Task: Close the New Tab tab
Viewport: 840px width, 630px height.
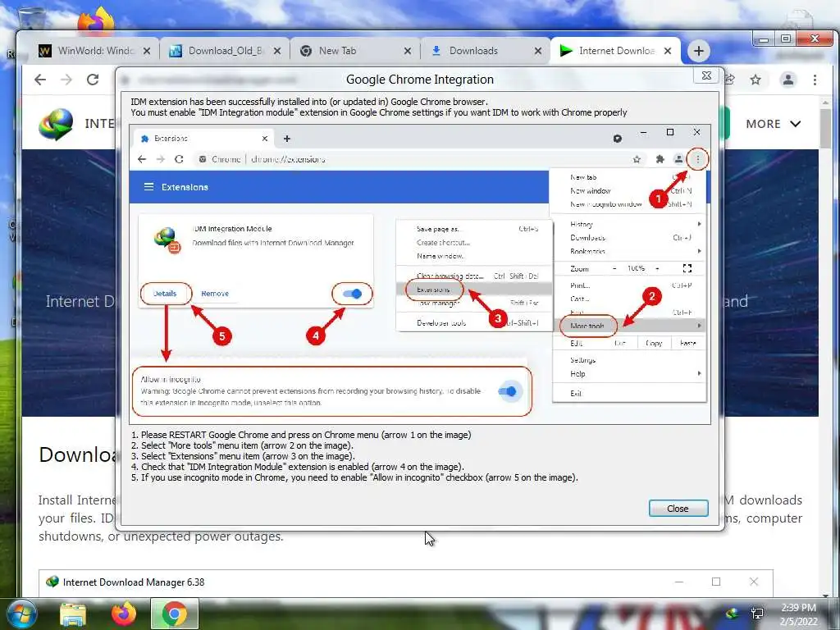Action: coord(408,51)
